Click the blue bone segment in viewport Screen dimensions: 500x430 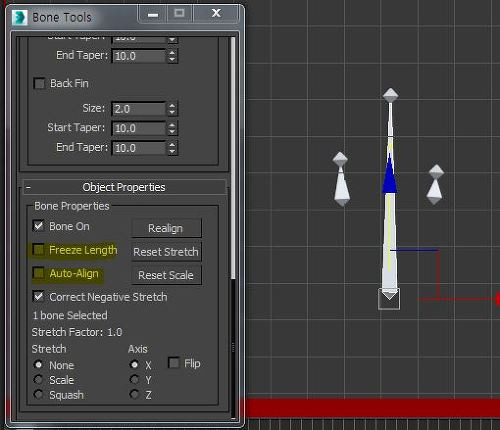point(389,177)
